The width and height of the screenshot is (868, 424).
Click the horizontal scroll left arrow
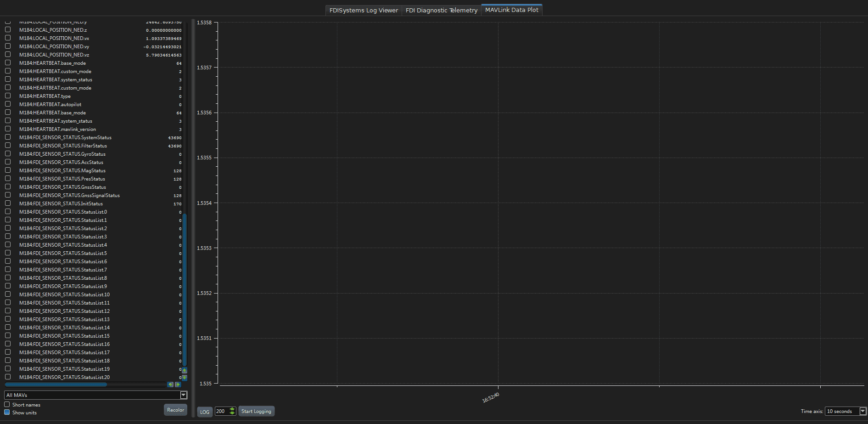(x=171, y=384)
